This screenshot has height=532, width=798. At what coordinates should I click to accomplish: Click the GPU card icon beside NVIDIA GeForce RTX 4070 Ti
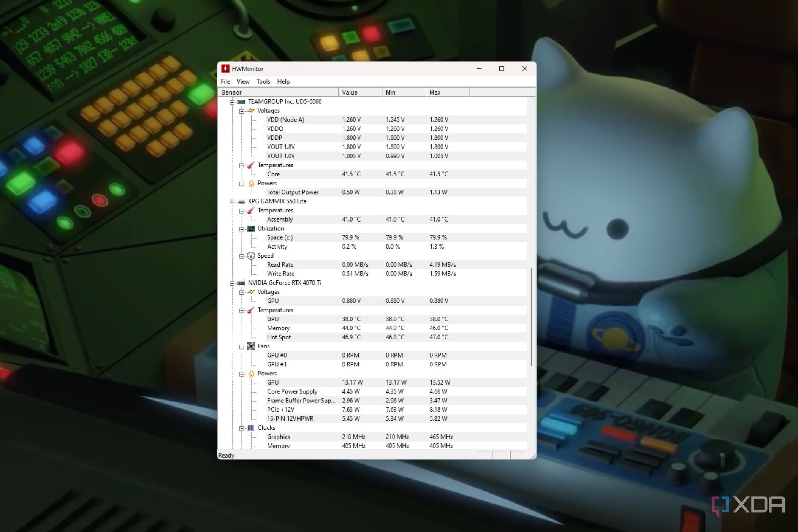coord(242,283)
